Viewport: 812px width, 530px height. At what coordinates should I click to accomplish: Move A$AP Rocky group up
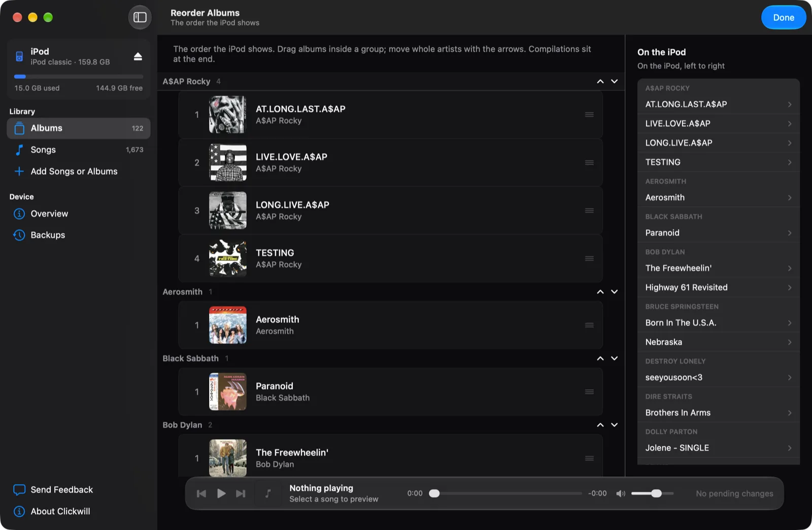click(600, 81)
